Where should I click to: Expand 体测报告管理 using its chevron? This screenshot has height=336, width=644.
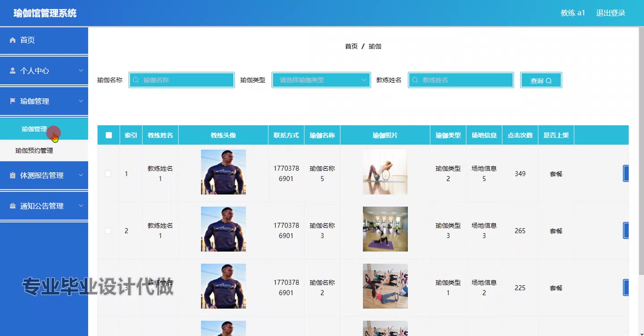[81, 176]
